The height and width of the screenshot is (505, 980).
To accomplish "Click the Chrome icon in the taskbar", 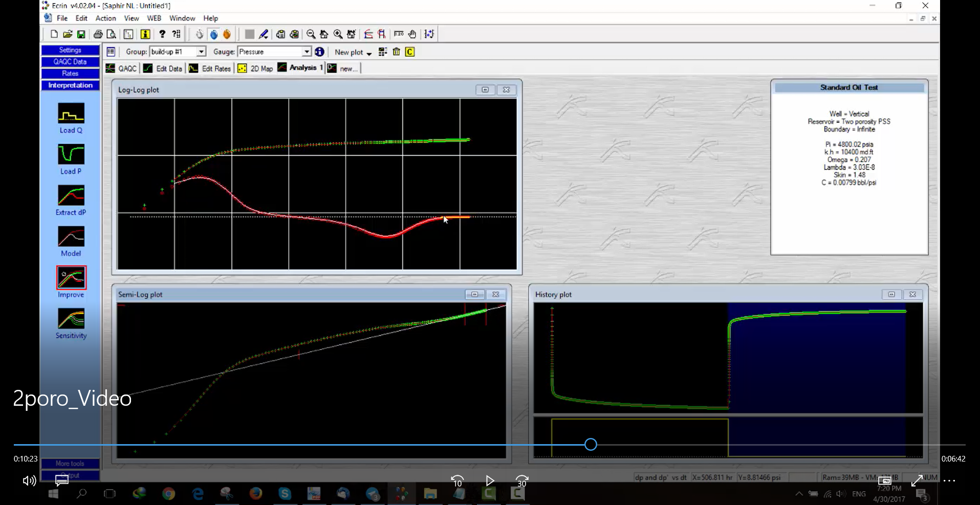I will pos(168,494).
